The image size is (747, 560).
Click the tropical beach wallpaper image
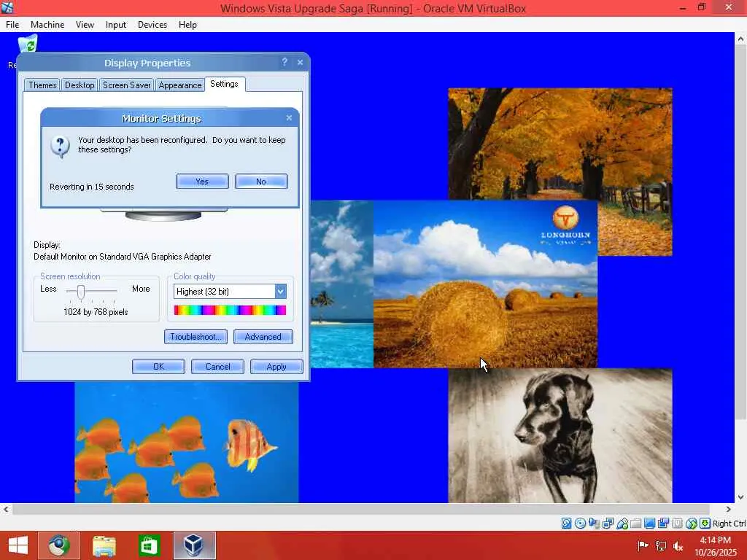[x=341, y=284]
